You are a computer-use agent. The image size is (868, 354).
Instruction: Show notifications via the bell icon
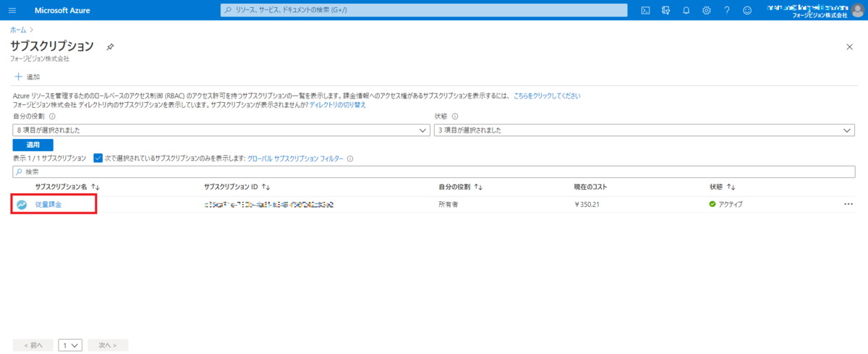(686, 10)
